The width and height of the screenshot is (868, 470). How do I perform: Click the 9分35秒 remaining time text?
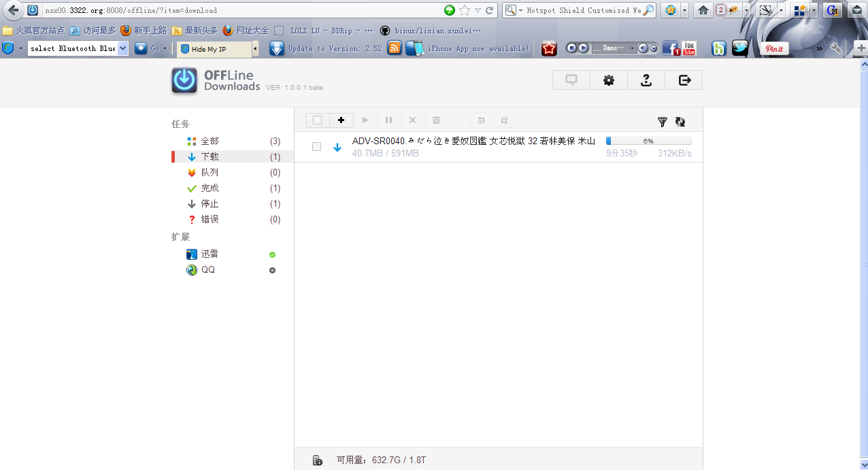[622, 153]
